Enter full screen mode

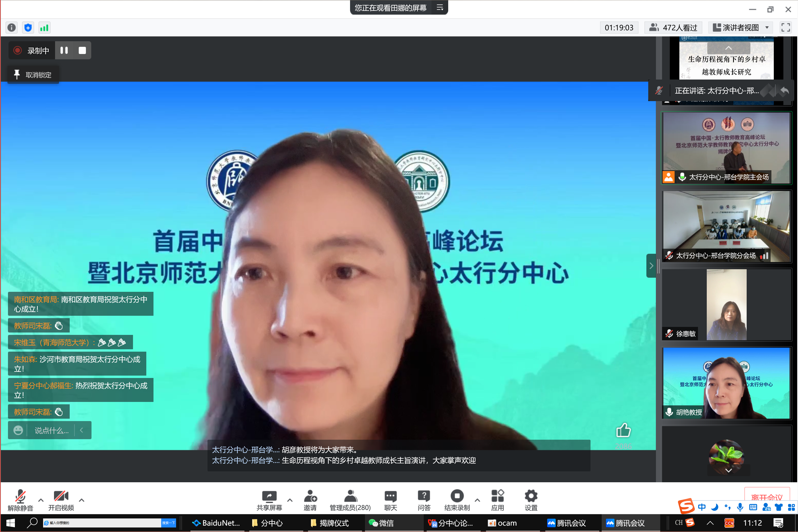[785, 27]
